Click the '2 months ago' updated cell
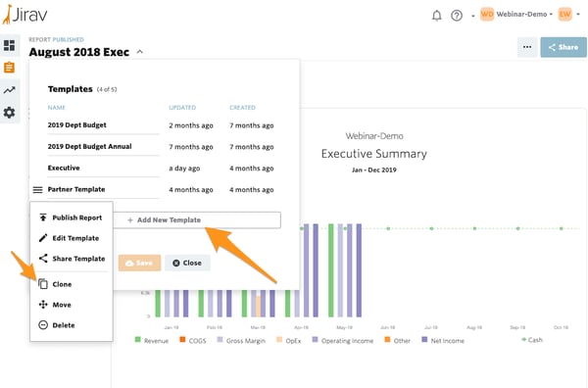Screen dimensions: 588x388 pos(191,125)
